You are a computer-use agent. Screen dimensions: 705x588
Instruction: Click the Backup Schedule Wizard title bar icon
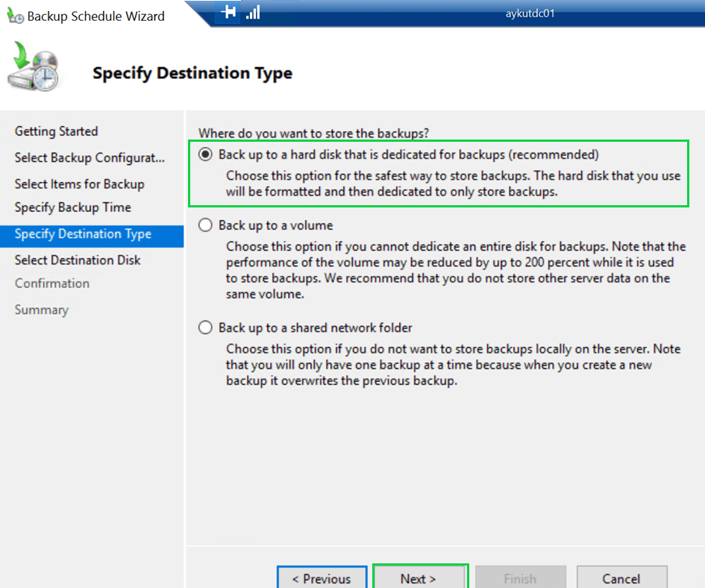point(15,16)
